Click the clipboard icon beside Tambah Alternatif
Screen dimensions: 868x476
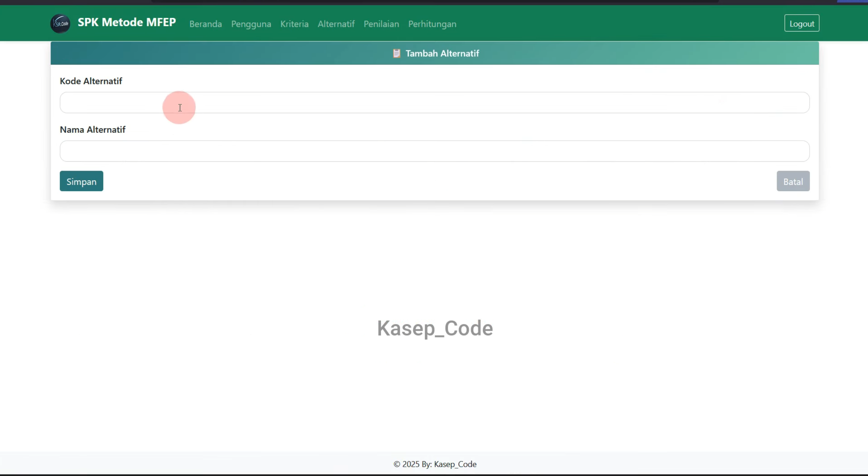click(x=396, y=53)
